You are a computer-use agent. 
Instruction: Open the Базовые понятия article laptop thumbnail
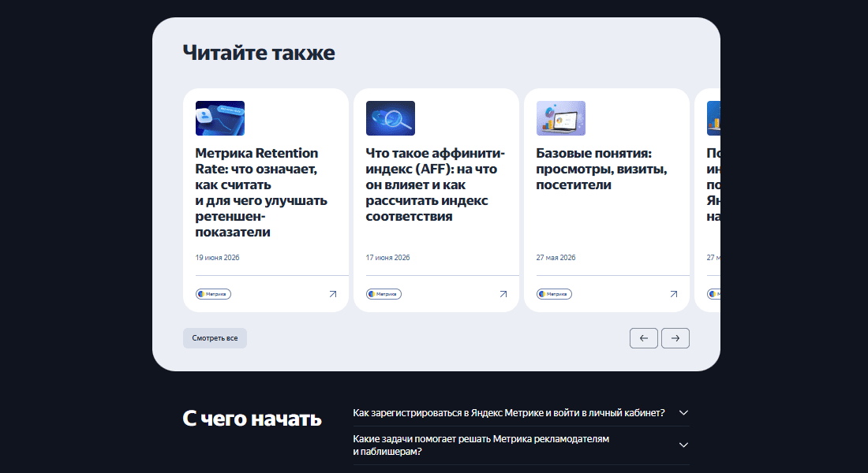561,118
